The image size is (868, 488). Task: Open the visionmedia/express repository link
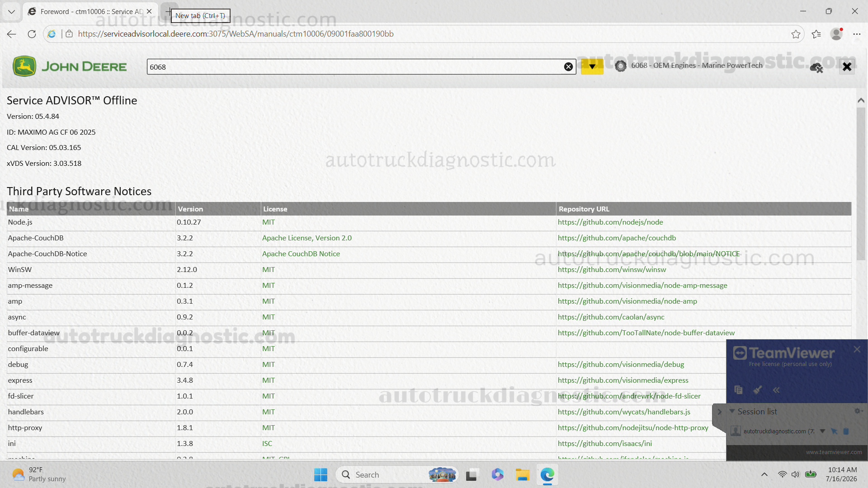(x=623, y=380)
